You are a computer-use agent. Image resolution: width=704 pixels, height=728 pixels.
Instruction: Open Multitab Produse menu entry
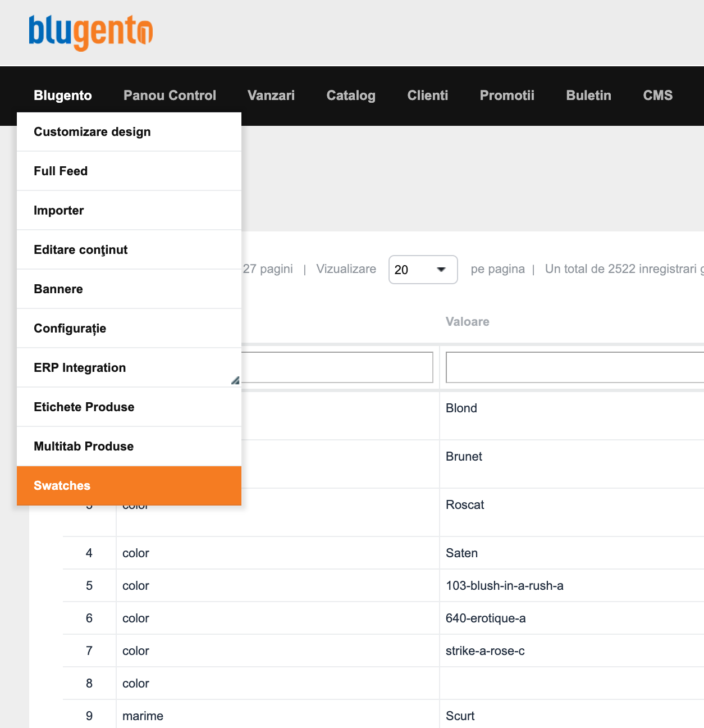(x=129, y=447)
